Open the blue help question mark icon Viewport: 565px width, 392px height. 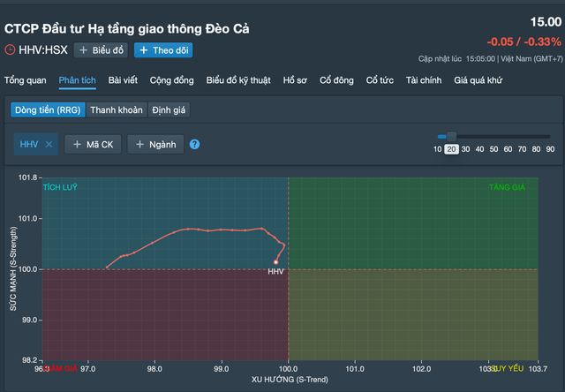point(194,145)
